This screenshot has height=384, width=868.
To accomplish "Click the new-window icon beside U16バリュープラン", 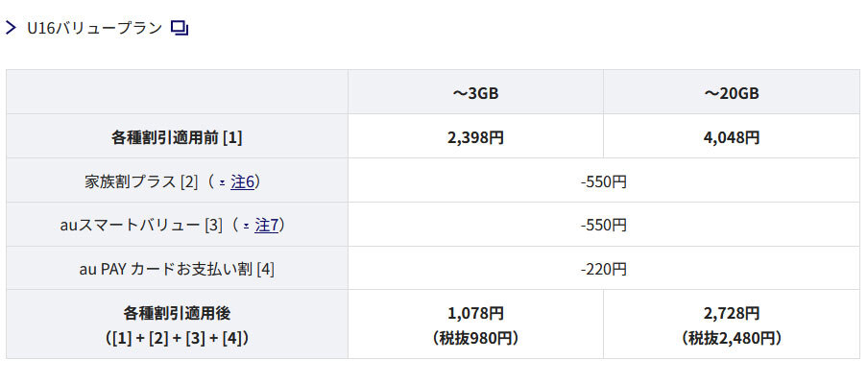I will click(x=180, y=28).
